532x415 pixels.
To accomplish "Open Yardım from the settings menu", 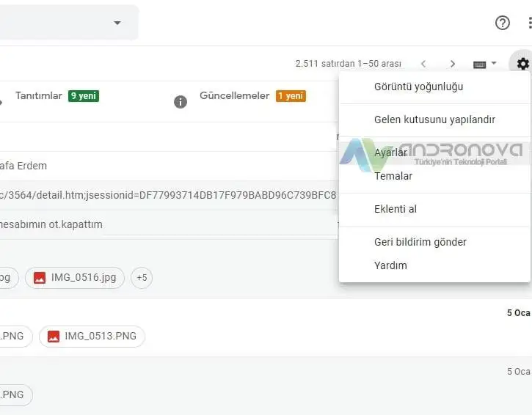I will tap(434, 265).
